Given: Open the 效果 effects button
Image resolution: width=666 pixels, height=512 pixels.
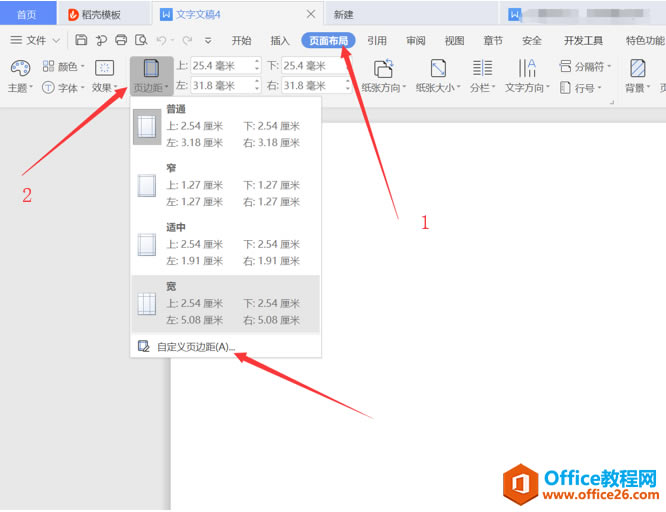Looking at the screenshot, I should click(x=104, y=76).
